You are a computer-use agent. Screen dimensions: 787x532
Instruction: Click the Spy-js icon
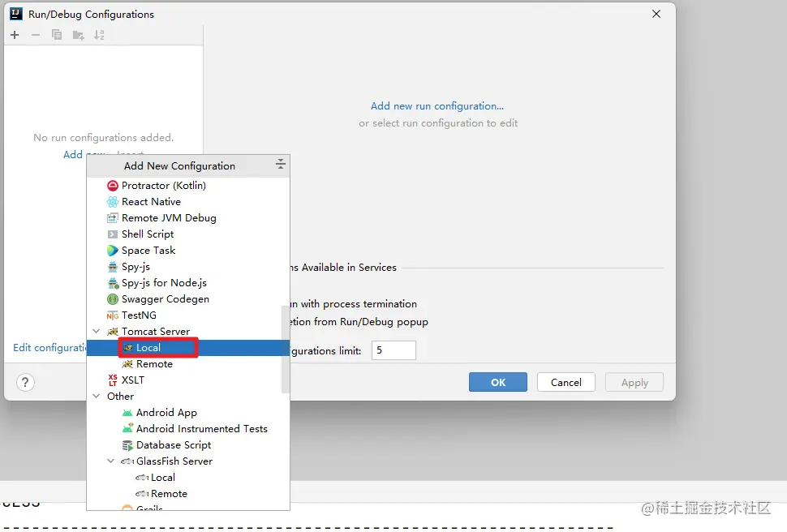(x=113, y=267)
